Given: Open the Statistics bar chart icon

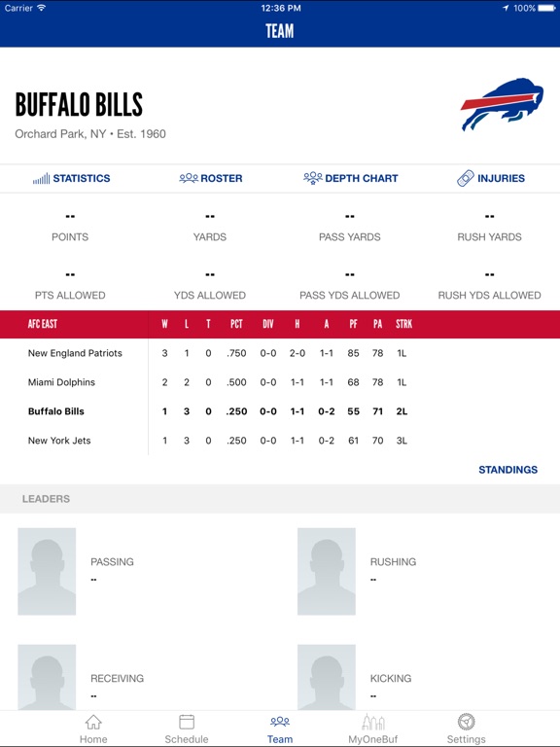Looking at the screenshot, I should (x=41, y=179).
